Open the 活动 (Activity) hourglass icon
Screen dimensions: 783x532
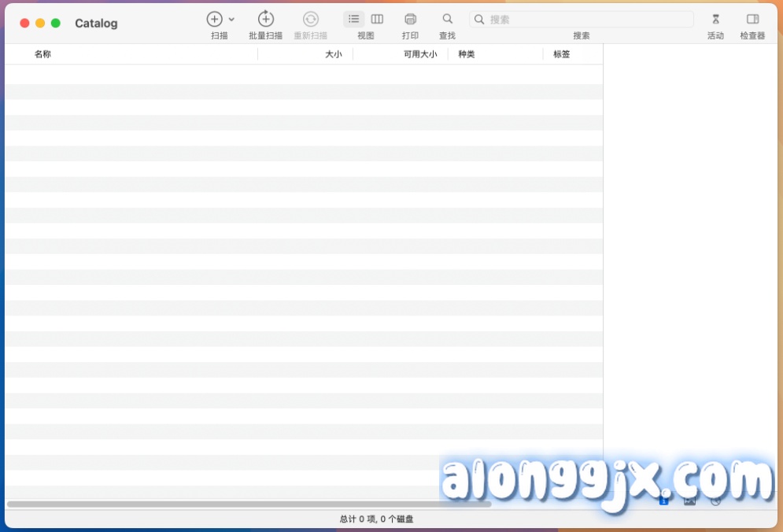tap(715, 19)
